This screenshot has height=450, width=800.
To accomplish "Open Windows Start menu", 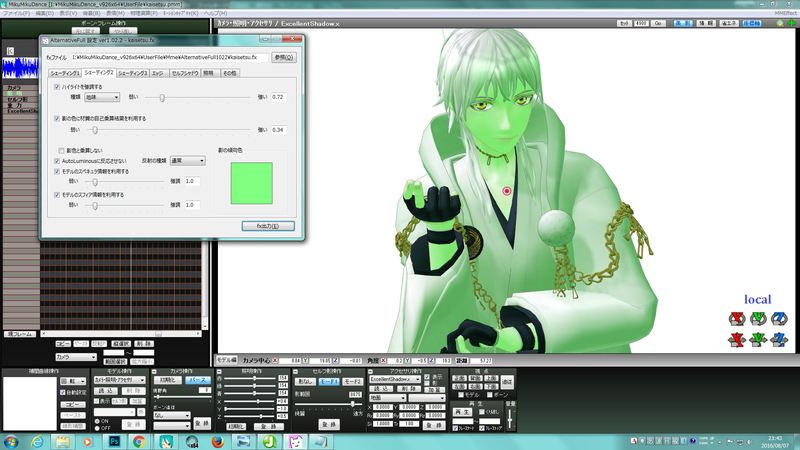I will pos(11,442).
